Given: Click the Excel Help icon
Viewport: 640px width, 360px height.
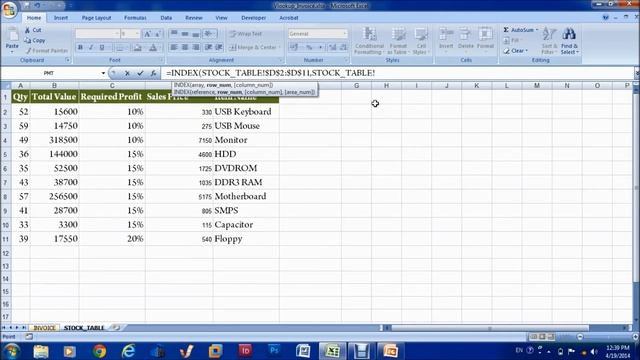Looking at the screenshot, I should tap(606, 18).
